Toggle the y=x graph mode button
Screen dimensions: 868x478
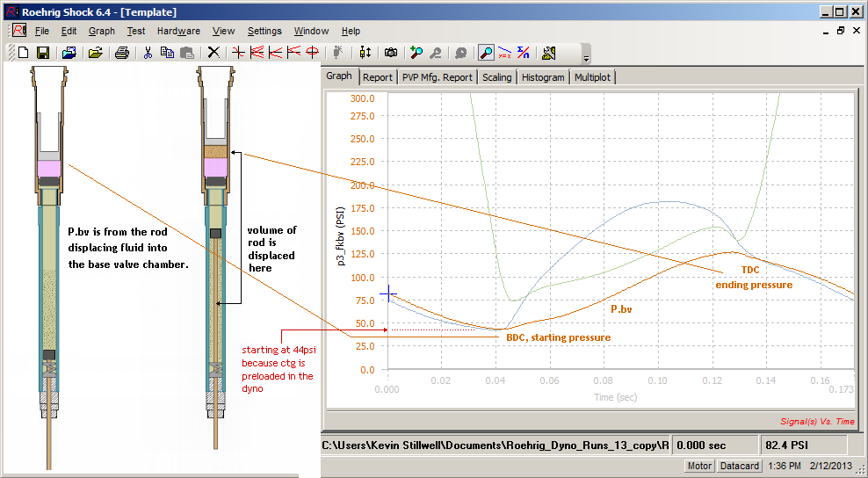pyautogui.click(x=504, y=53)
